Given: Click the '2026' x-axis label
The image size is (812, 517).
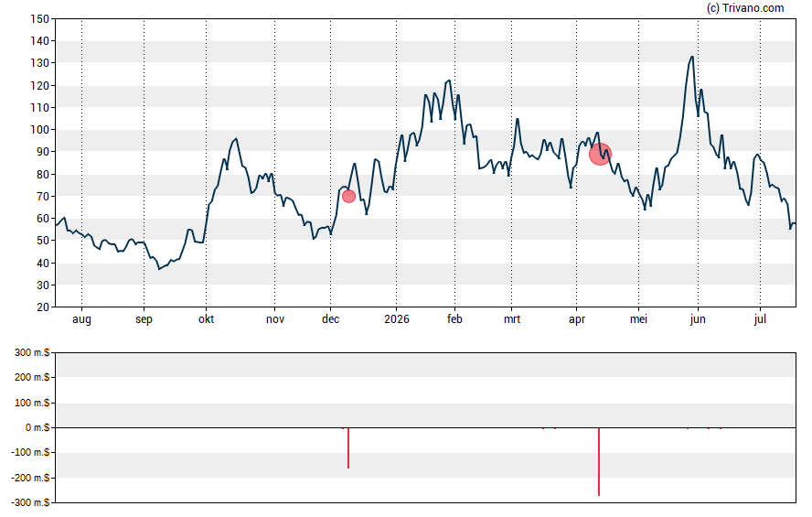Looking at the screenshot, I should 397,319.
